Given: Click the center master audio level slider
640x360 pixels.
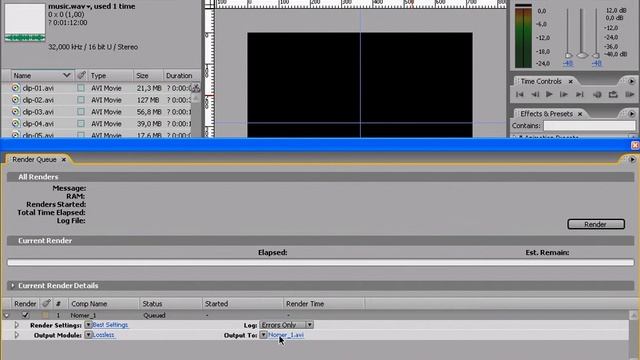Looking at the screenshot, I should pyautogui.click(x=582, y=55).
